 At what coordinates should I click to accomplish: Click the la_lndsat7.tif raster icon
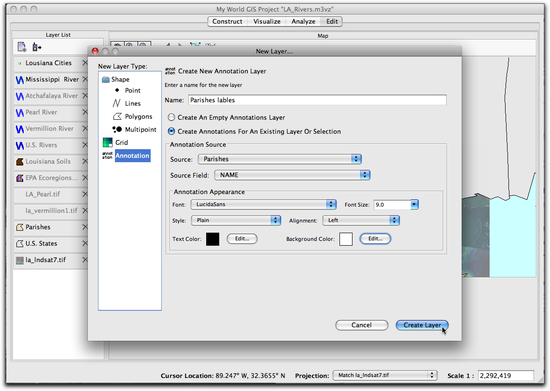(x=20, y=260)
